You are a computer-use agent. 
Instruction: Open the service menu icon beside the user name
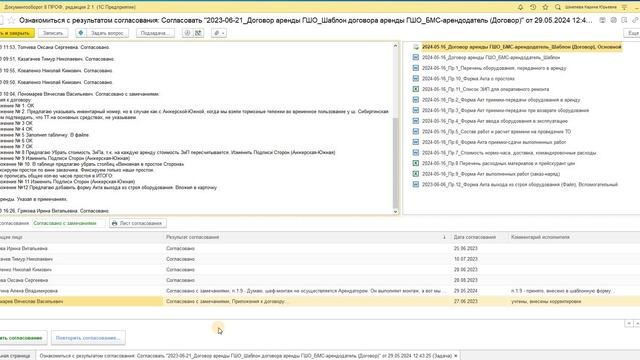point(624,7)
